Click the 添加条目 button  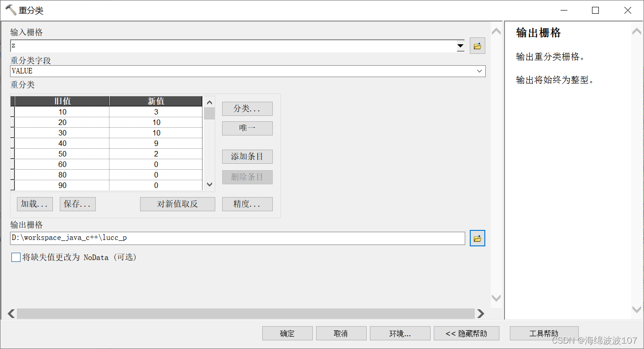(x=247, y=156)
